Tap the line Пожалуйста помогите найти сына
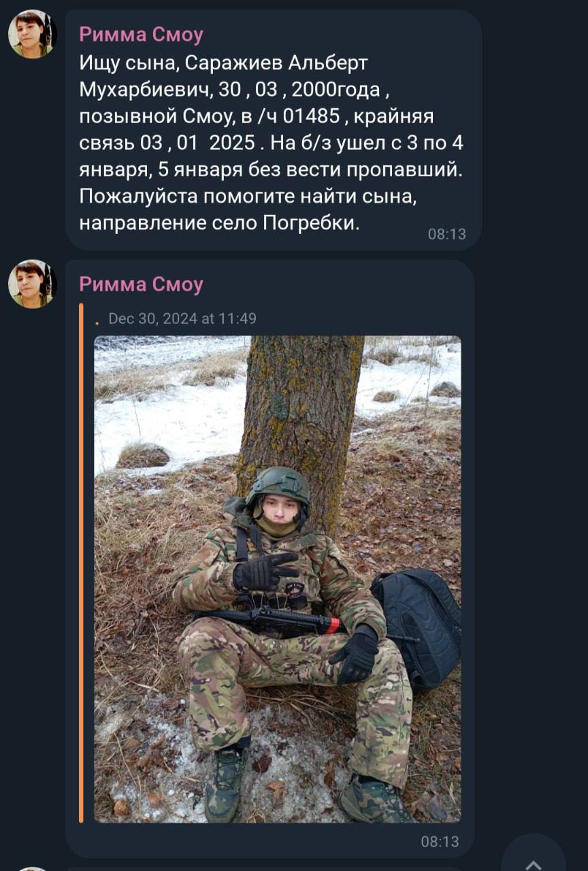The height and width of the screenshot is (871, 588). pos(246,196)
